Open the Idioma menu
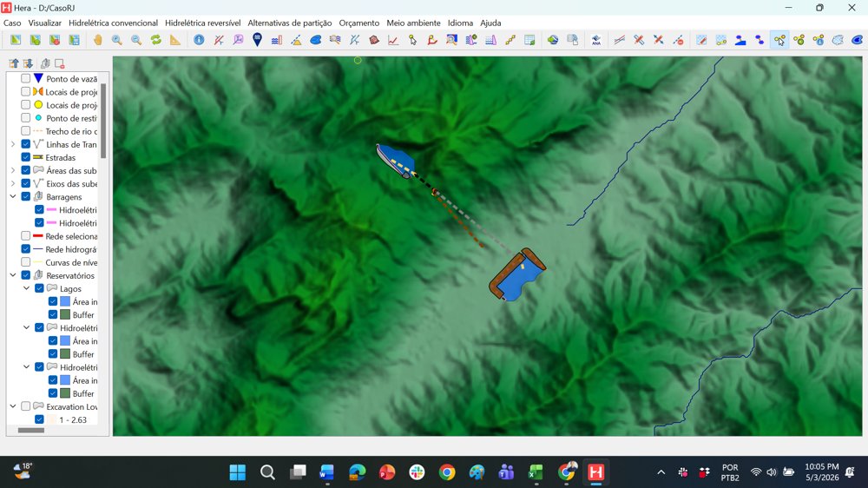This screenshot has height=488, width=868. click(461, 23)
